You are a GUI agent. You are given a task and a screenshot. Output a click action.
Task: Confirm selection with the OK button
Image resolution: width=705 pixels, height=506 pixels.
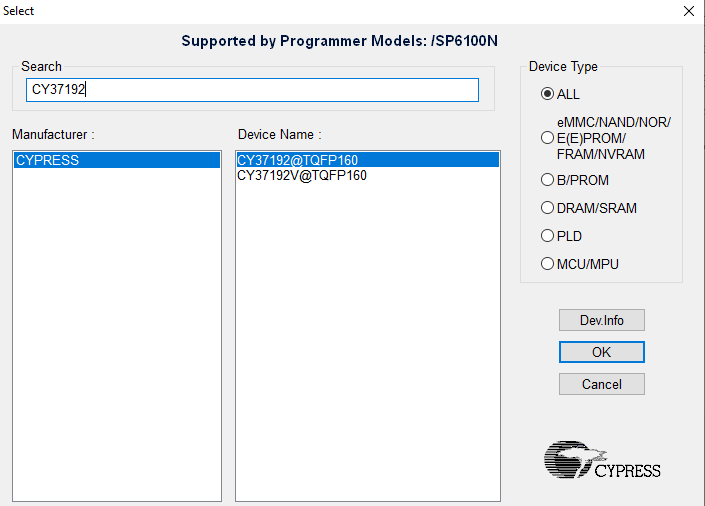601,352
